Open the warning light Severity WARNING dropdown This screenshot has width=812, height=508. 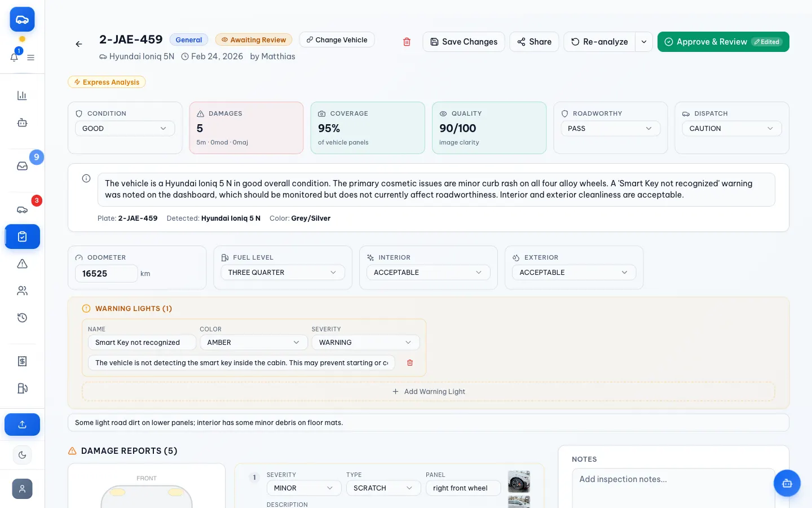pos(365,343)
